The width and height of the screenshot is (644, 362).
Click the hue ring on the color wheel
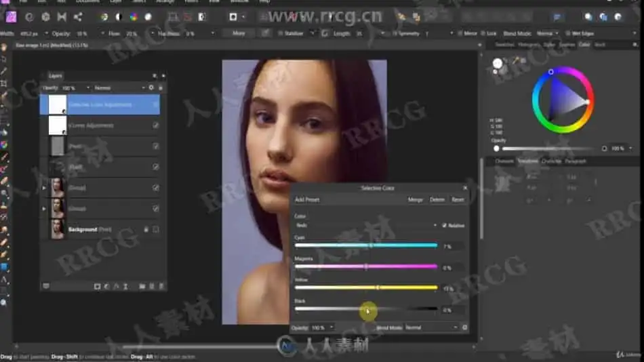tap(563, 100)
